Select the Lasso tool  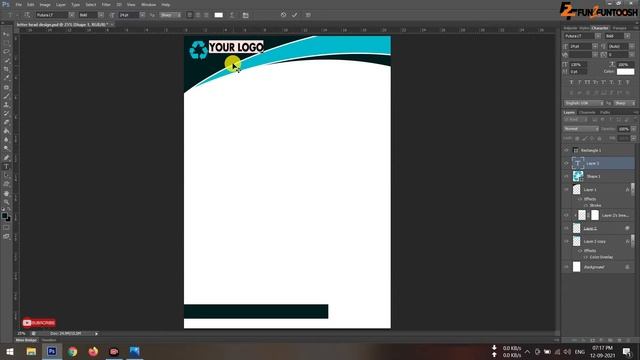6,52
